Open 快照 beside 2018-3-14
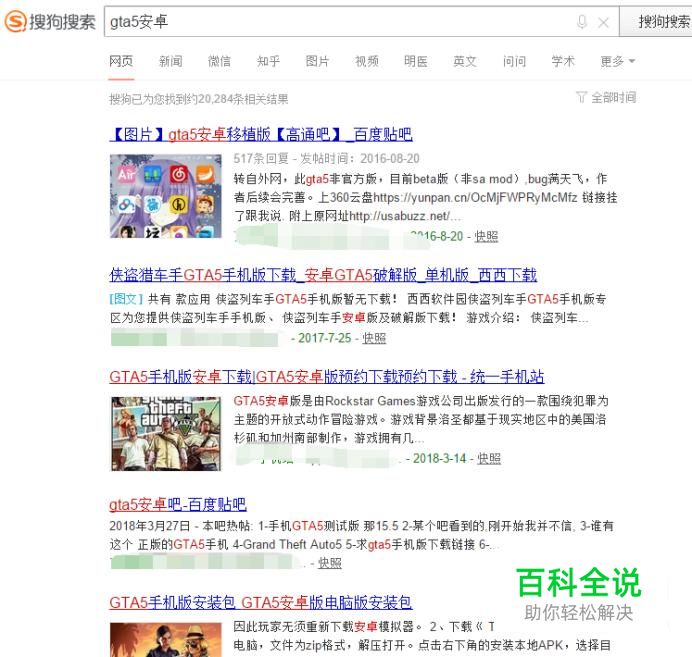Image resolution: width=692 pixels, height=657 pixels. tap(489, 458)
